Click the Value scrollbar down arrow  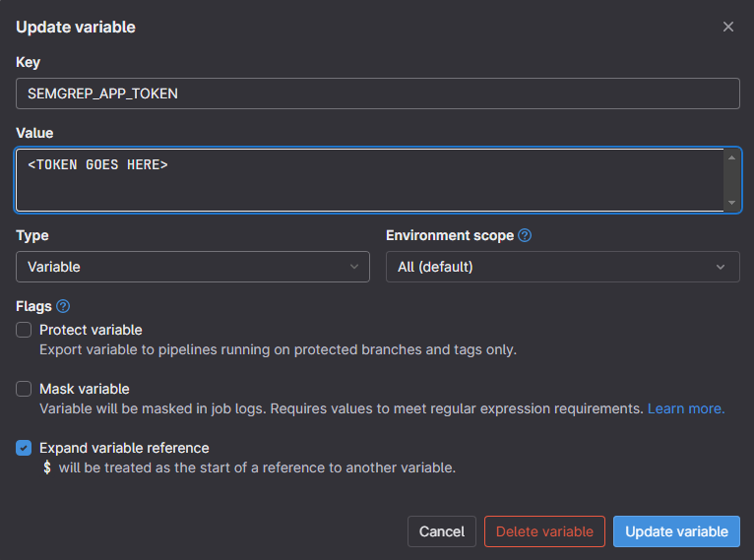point(731,202)
